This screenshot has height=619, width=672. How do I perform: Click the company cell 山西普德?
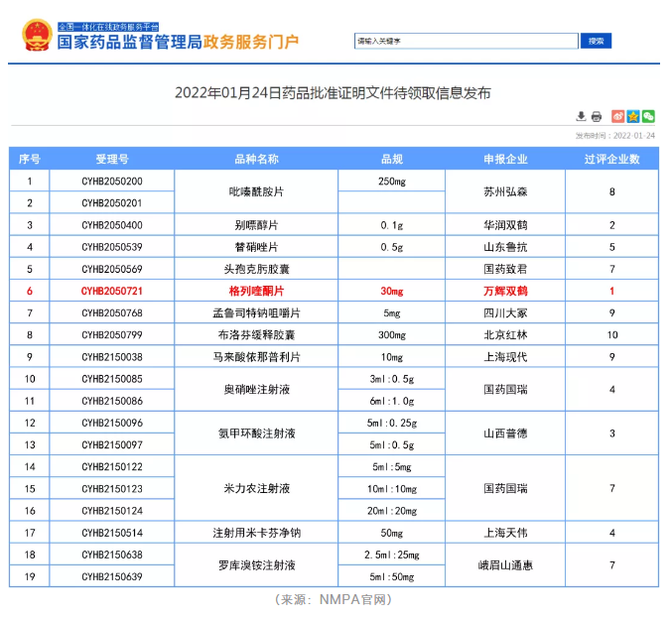point(505,433)
